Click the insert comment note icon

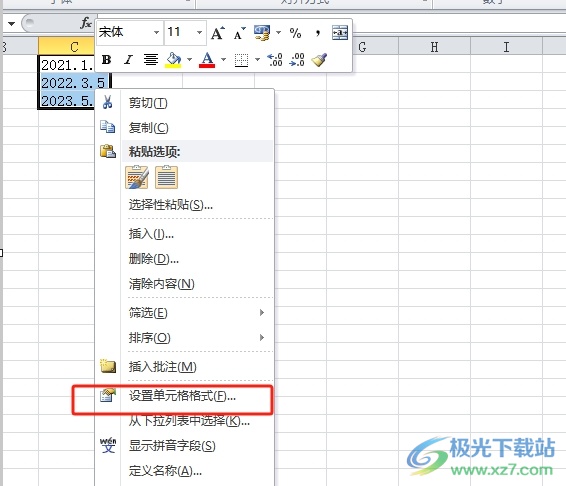click(108, 366)
